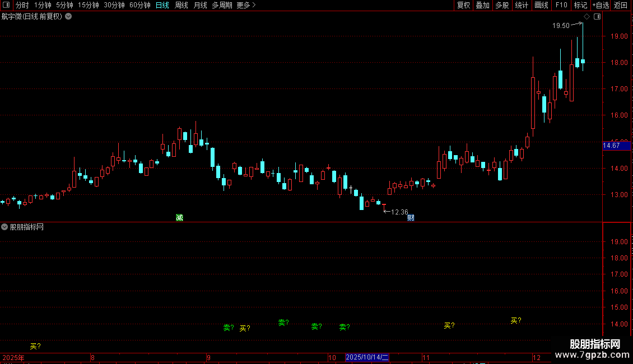This screenshot has height=364, width=633.
Task: Click the 2025/10/14/二 date marker
Action: pos(367,357)
